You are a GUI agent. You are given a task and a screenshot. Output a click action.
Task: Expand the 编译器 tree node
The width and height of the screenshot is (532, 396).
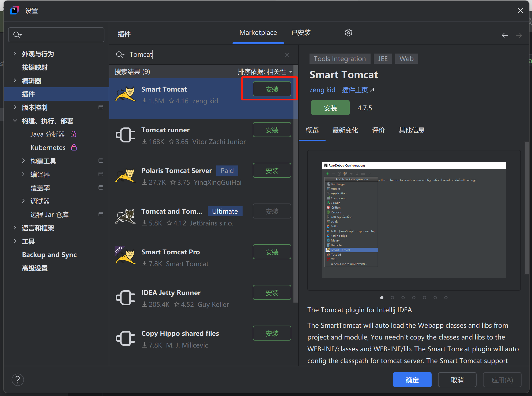point(24,174)
